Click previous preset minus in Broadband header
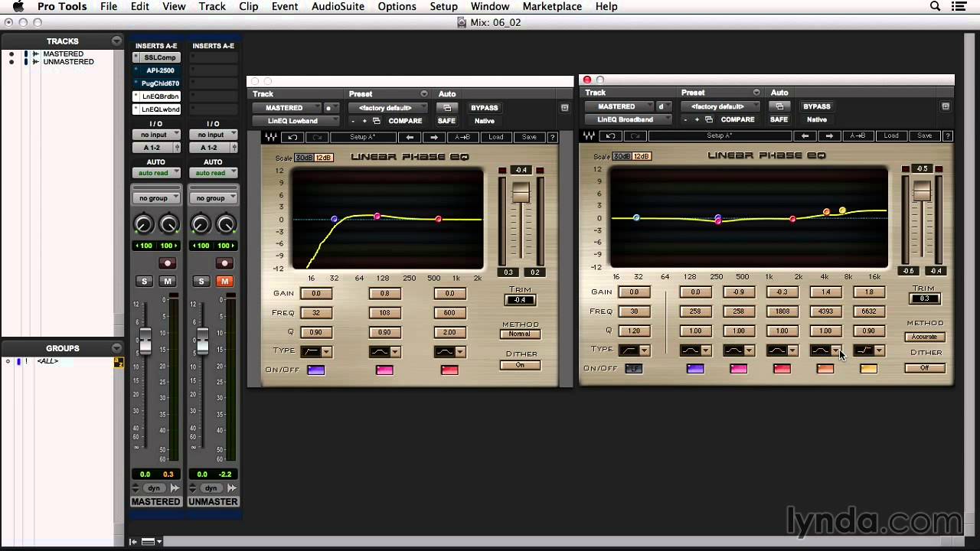This screenshot has height=551, width=980. [x=685, y=119]
